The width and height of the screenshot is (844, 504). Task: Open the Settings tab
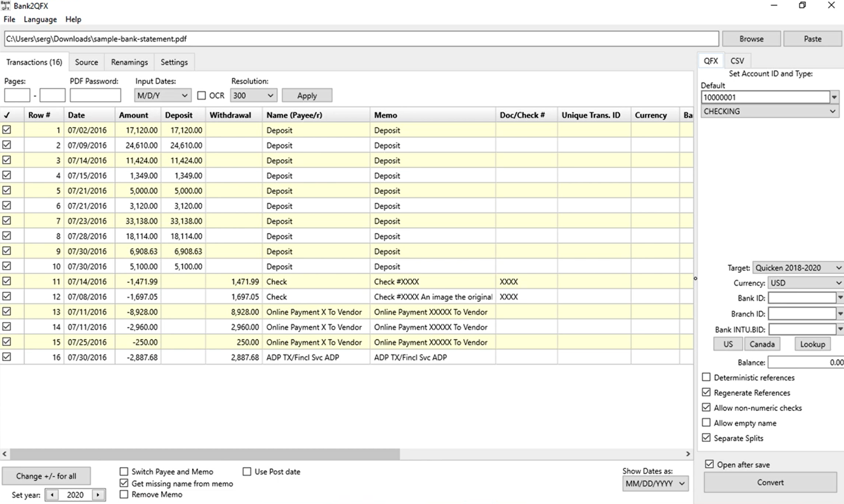point(174,62)
